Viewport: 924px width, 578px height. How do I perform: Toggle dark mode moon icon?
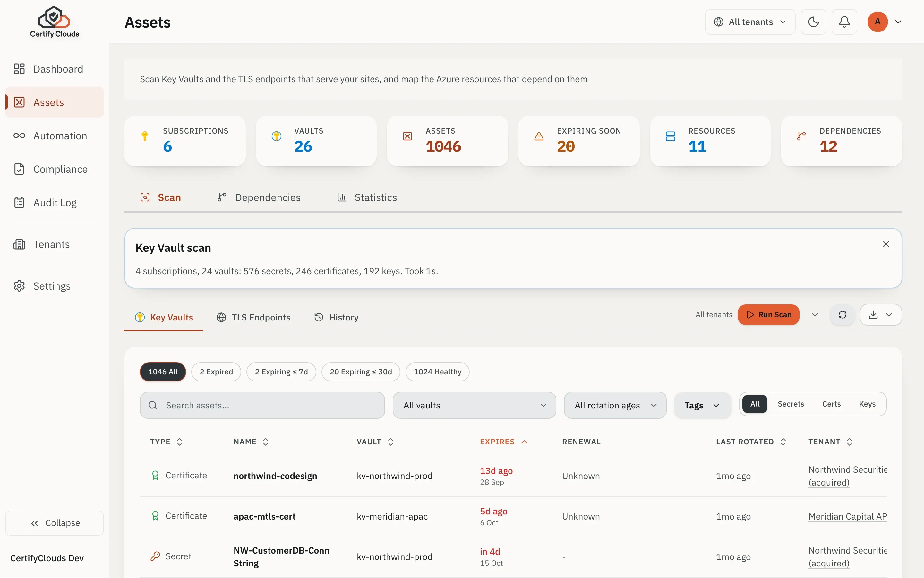tap(813, 22)
